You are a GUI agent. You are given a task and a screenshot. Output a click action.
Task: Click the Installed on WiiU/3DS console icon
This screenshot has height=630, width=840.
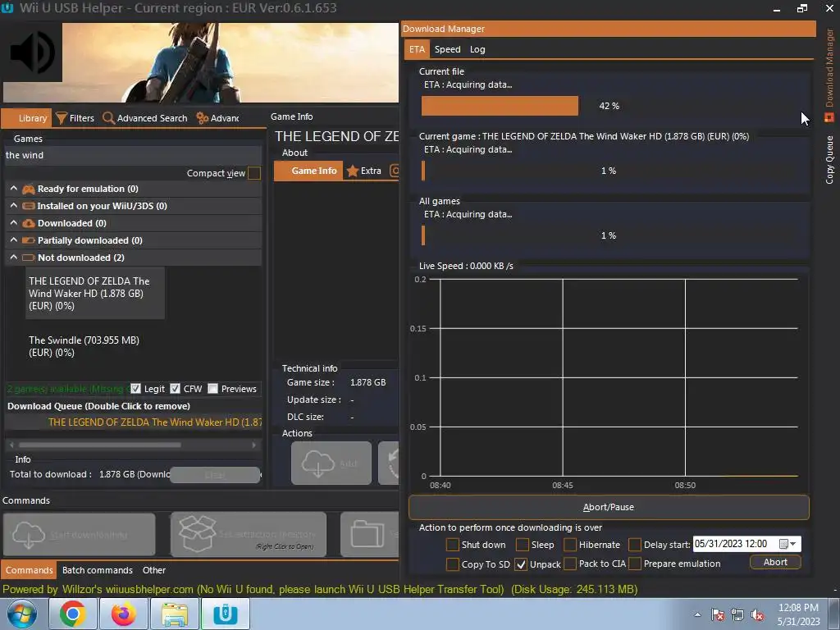point(29,206)
